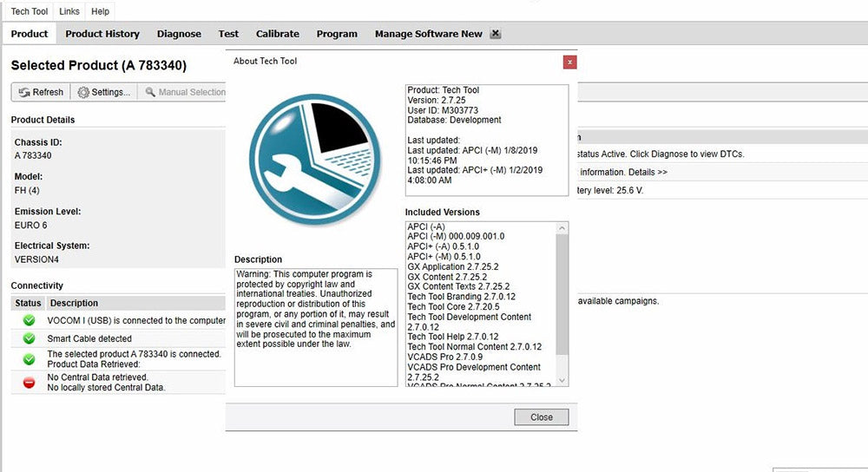The image size is (868, 472).
Task: Open the Help menu
Action: (100, 11)
